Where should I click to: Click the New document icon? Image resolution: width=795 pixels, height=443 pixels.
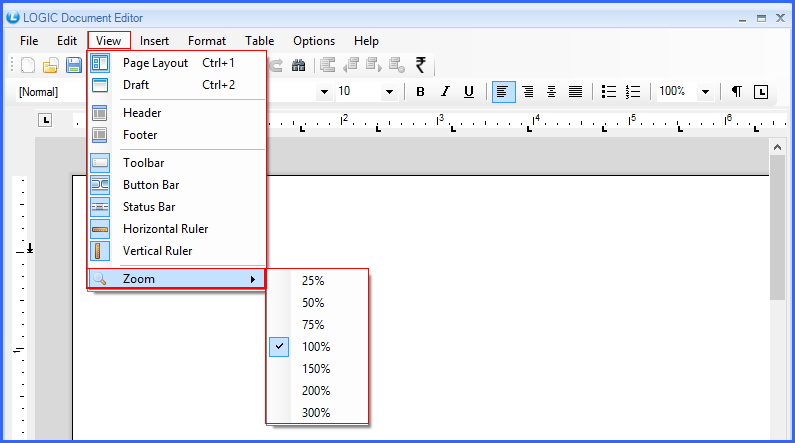click(x=28, y=65)
